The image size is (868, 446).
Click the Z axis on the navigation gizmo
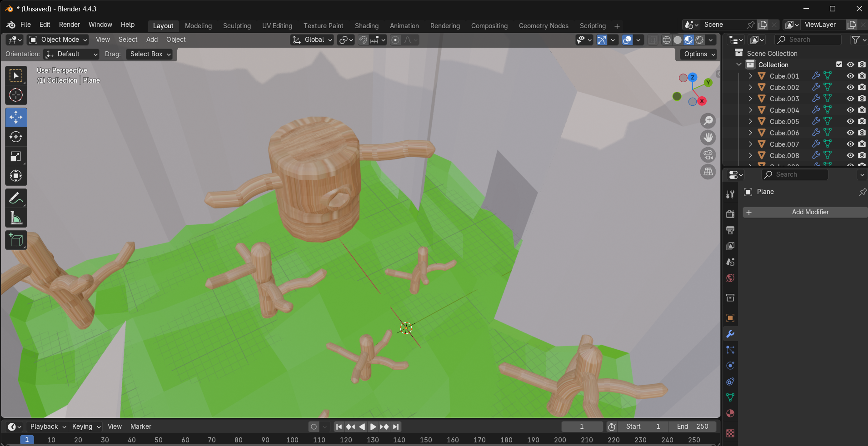click(x=693, y=77)
